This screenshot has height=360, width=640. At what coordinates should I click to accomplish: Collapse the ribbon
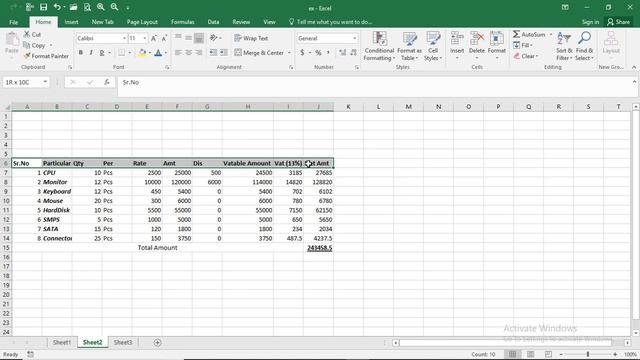tap(634, 67)
